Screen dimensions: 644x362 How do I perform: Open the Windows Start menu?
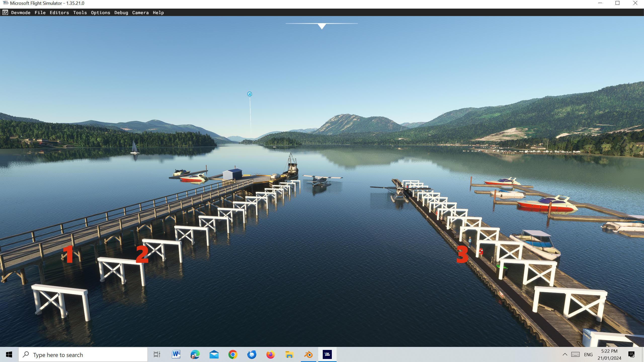(x=9, y=355)
